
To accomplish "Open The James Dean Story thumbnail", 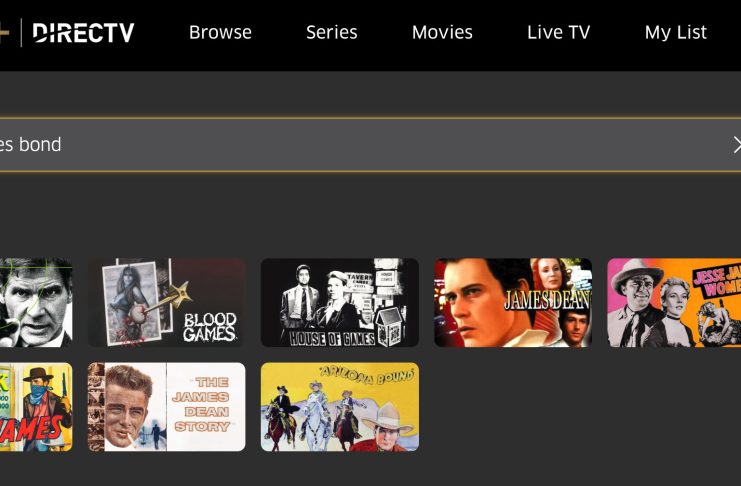I will [166, 407].
